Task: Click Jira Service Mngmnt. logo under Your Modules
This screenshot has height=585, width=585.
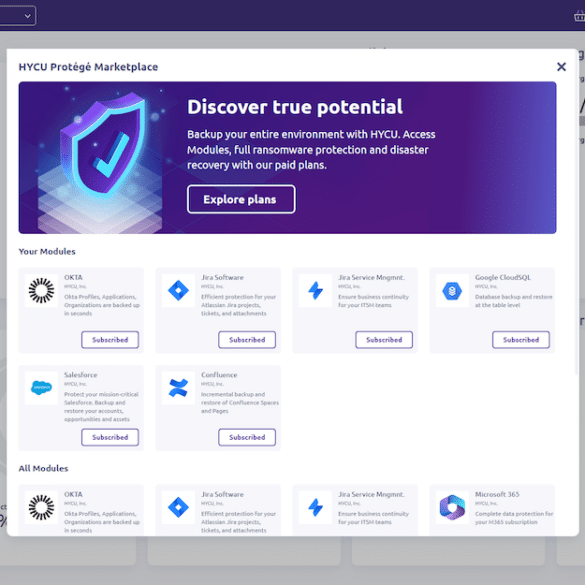Action: click(315, 290)
